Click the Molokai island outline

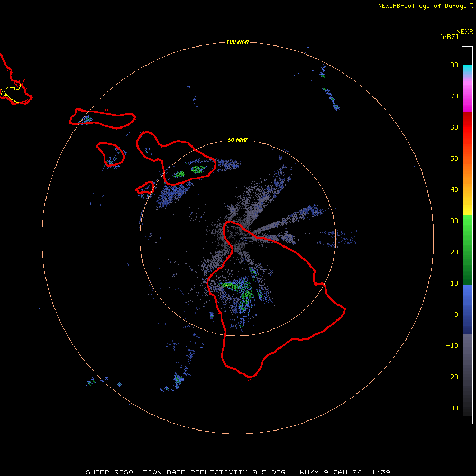(102, 118)
